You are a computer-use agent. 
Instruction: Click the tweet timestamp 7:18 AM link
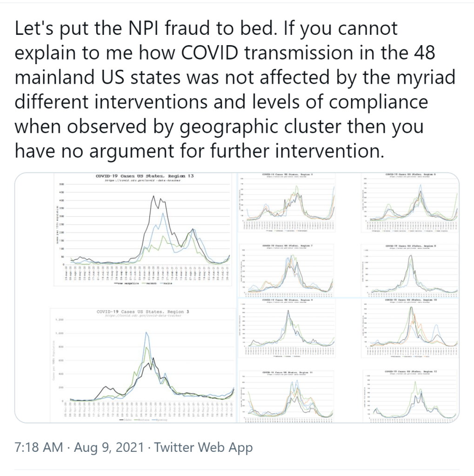(39, 448)
